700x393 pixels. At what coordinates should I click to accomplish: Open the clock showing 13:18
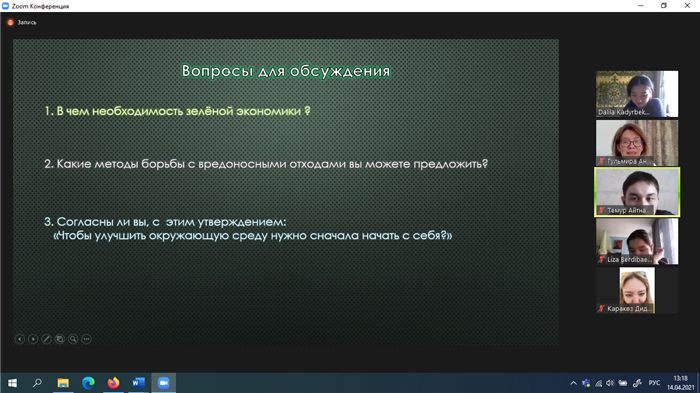(x=680, y=383)
